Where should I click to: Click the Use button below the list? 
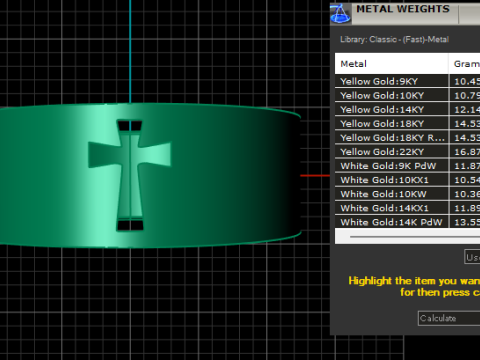point(472,257)
